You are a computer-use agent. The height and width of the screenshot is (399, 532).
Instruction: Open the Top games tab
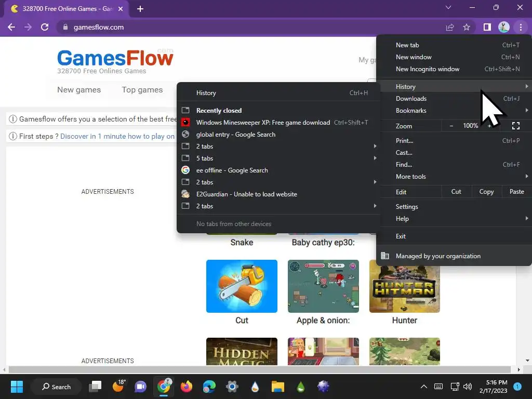(142, 90)
